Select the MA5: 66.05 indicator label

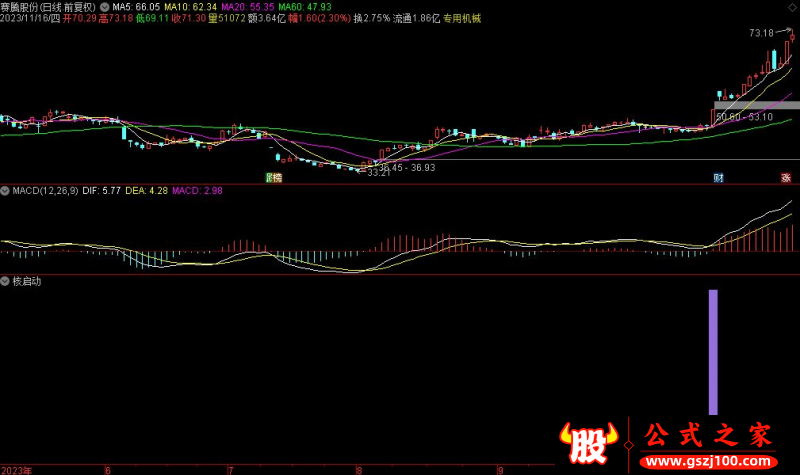tap(136, 7)
